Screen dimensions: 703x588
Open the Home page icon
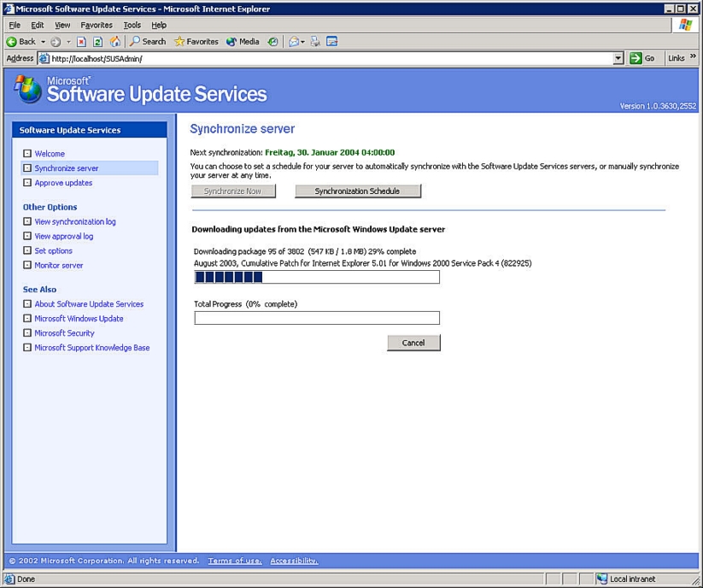pyautogui.click(x=115, y=42)
